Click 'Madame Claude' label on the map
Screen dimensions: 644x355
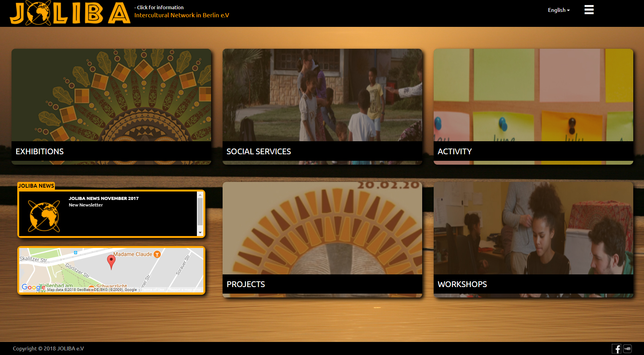(132, 254)
